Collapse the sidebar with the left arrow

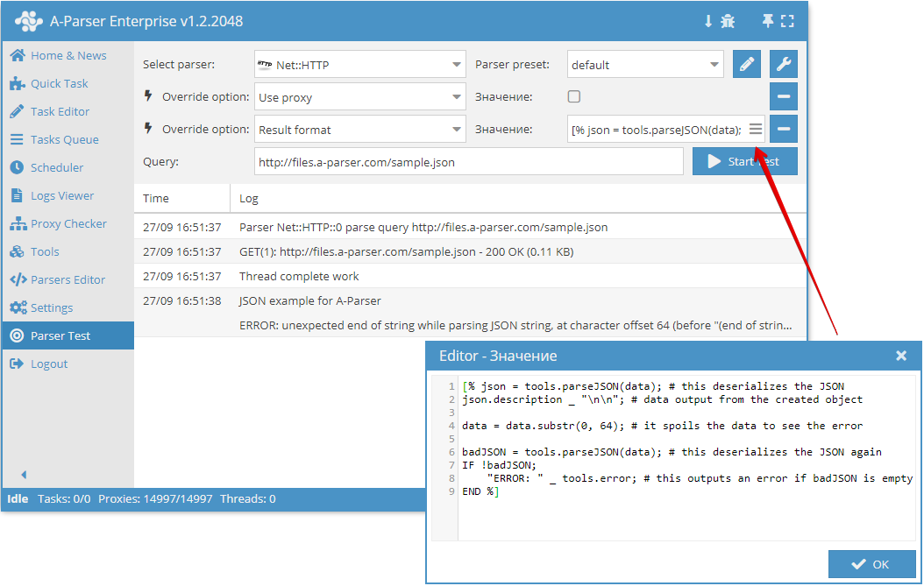point(24,475)
